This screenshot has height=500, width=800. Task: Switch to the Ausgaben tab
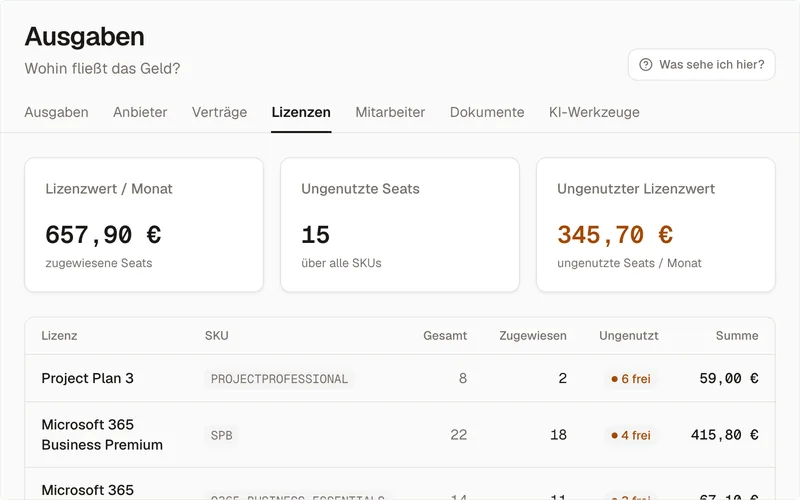pyautogui.click(x=57, y=112)
